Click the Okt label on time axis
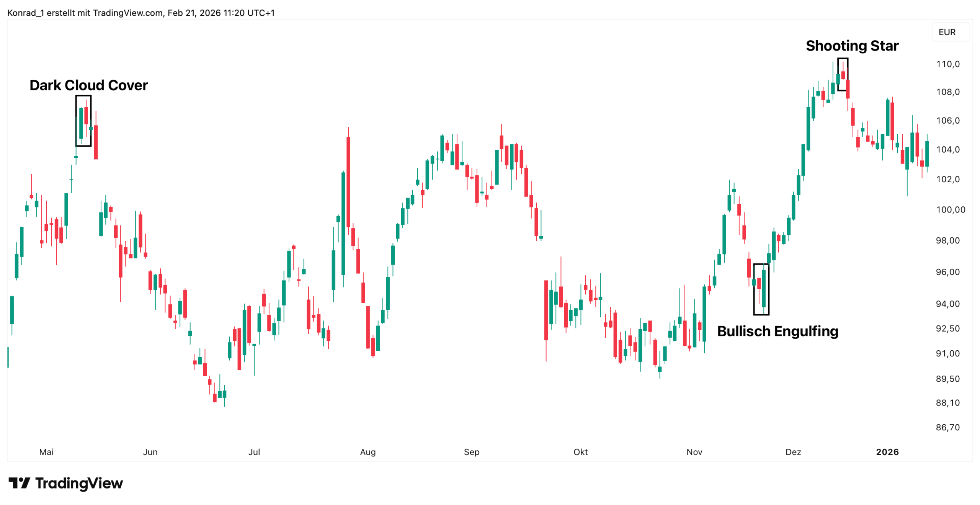980x505 pixels. point(580,452)
